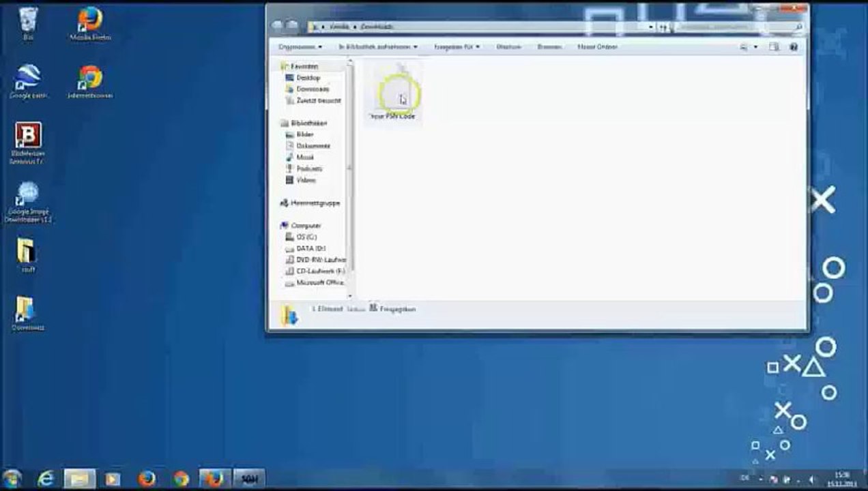Open Internet Explorer from the taskbar
The image size is (868, 491).
tap(46, 479)
